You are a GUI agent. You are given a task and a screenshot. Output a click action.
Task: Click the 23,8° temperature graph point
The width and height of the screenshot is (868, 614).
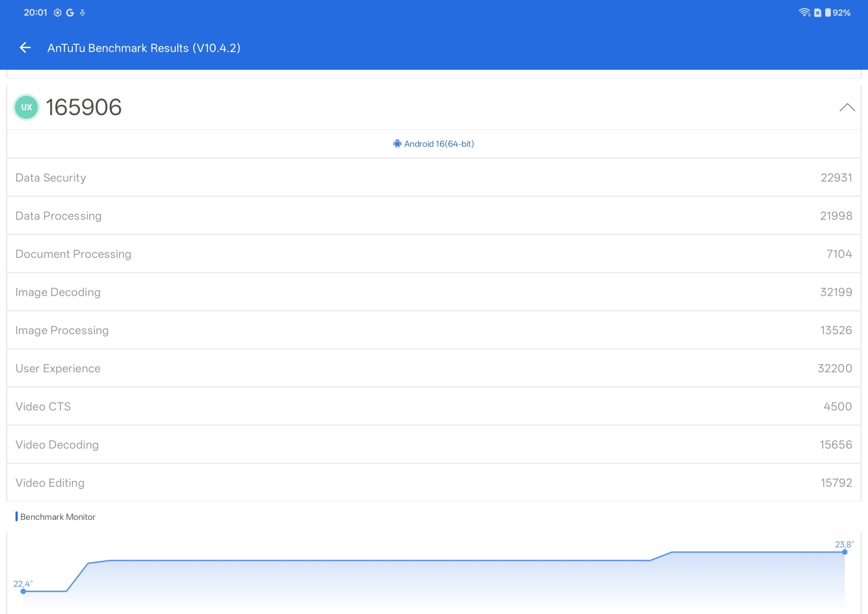pos(845,552)
